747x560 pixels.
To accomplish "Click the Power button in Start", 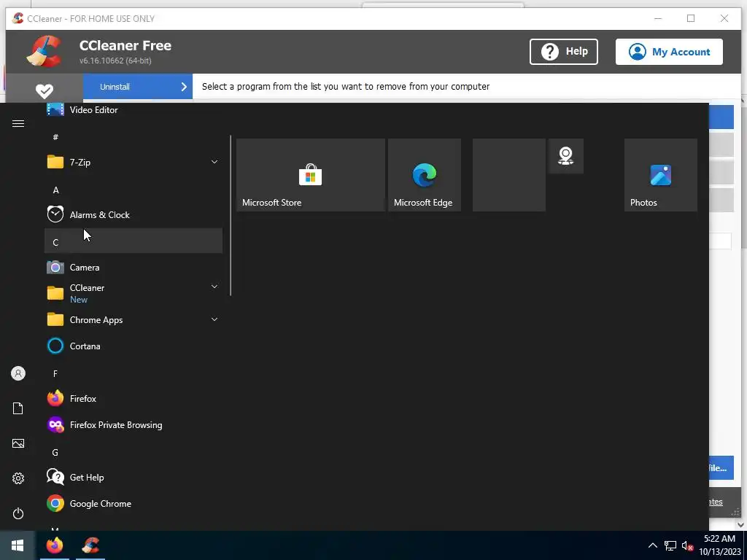I will click(18, 513).
